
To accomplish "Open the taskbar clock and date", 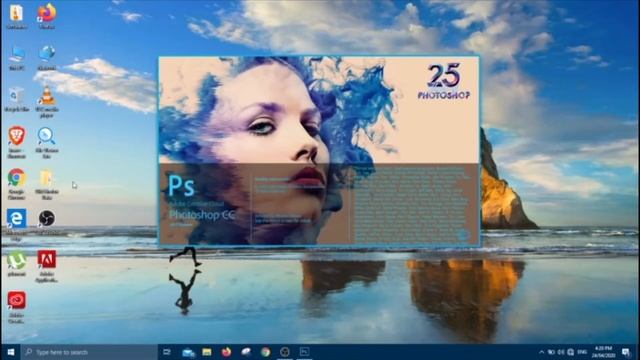I will coord(603,352).
